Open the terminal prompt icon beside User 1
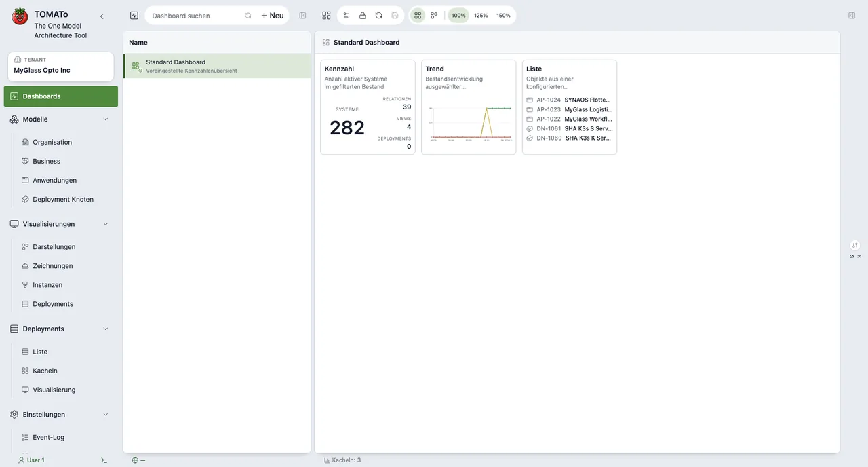 click(x=104, y=460)
